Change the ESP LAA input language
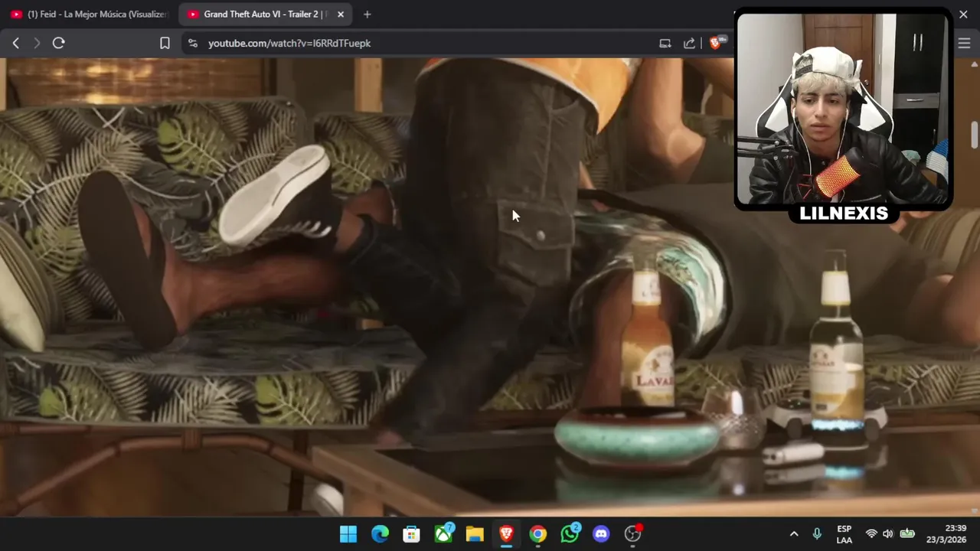This screenshot has width=980, height=551. pos(844,534)
